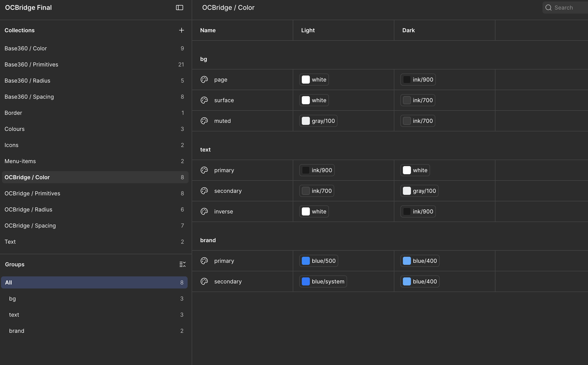Click the palette icon for surface
Screen dimensions: 588x365
[x=204, y=100]
